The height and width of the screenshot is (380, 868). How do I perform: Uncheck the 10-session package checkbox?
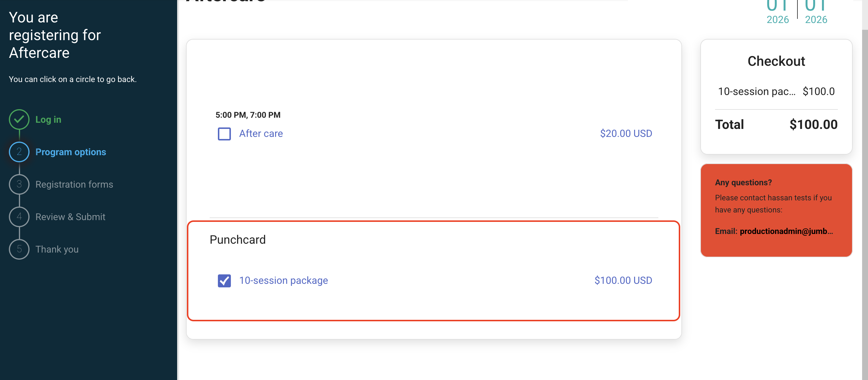pyautogui.click(x=224, y=280)
